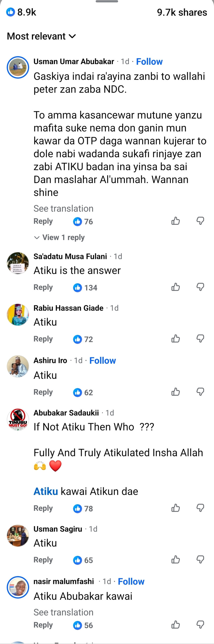Follow Ashiru Iro
Viewport: 214px width, 644px height.
coord(103,360)
